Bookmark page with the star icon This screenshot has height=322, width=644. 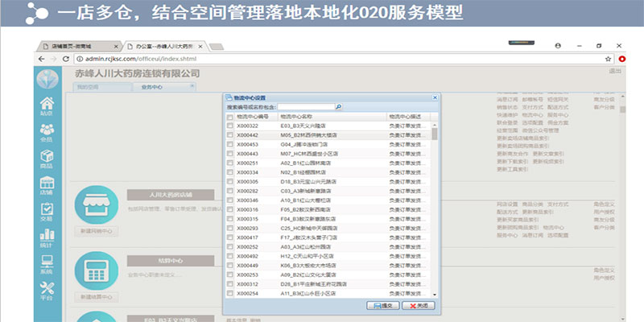608,59
